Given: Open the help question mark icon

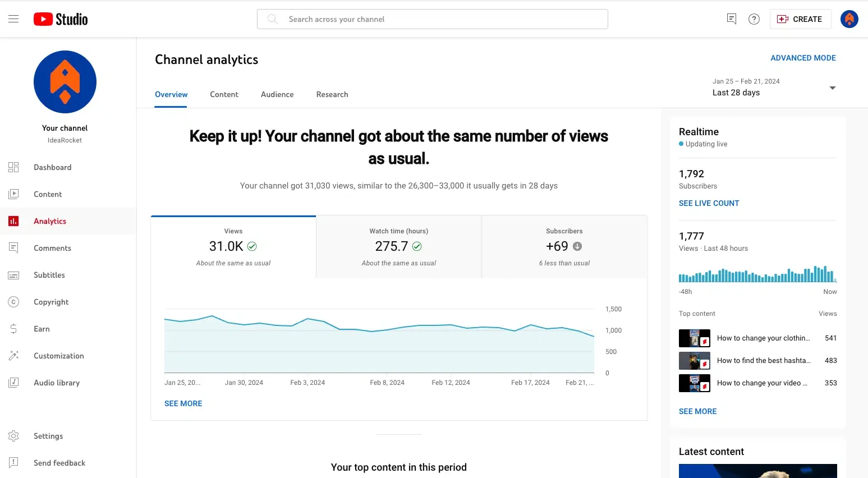Looking at the screenshot, I should [x=754, y=19].
